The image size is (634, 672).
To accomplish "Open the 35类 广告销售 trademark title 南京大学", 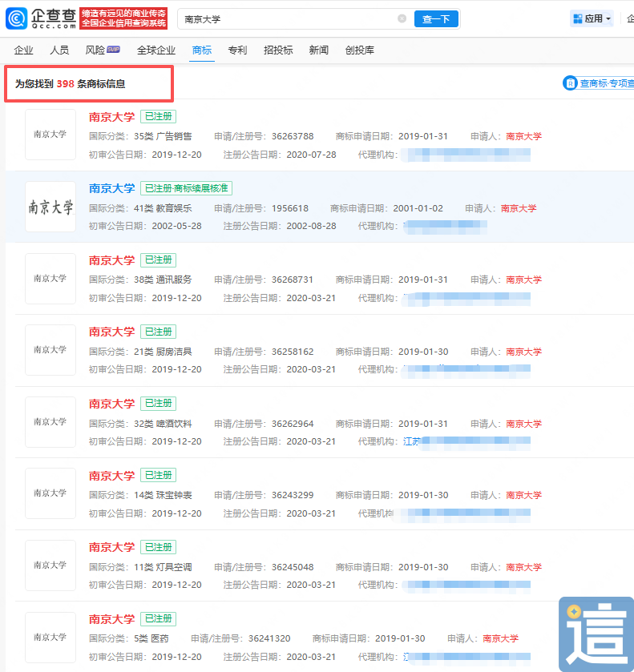I will (x=111, y=117).
